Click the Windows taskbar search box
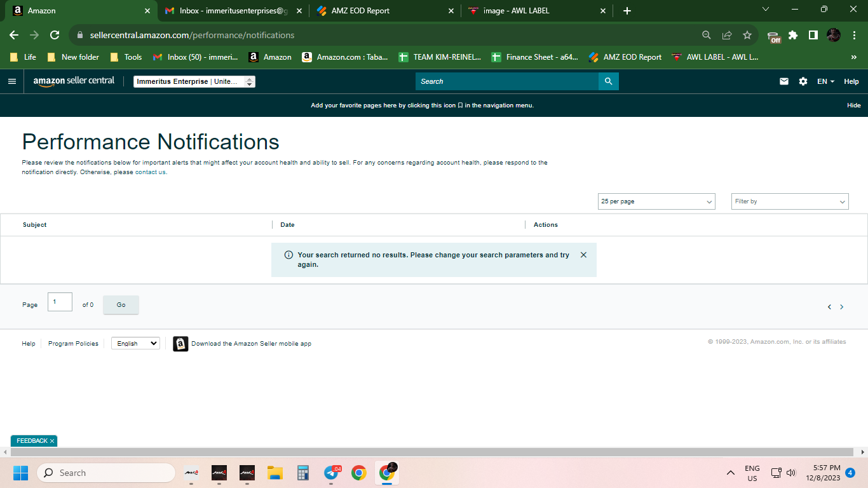Viewport: 868px width, 488px height. click(x=105, y=473)
